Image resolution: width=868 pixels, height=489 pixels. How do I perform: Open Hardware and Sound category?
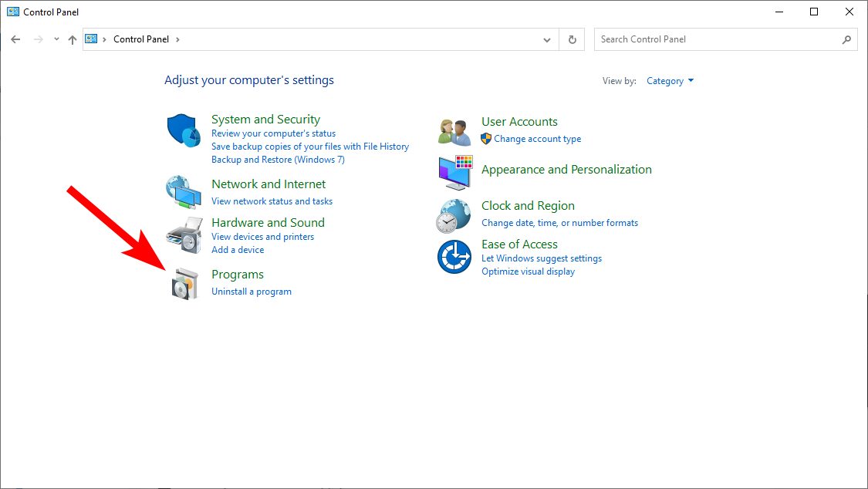268,222
